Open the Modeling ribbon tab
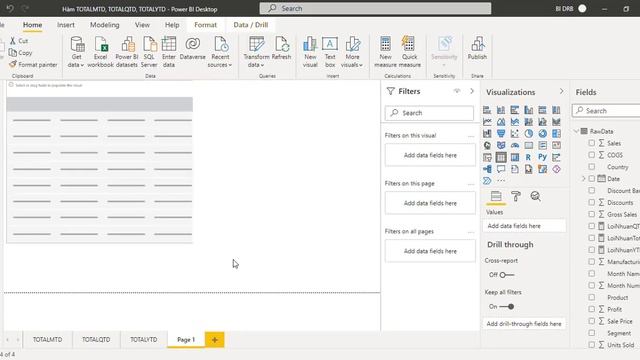This screenshot has height=360, width=640. click(104, 25)
